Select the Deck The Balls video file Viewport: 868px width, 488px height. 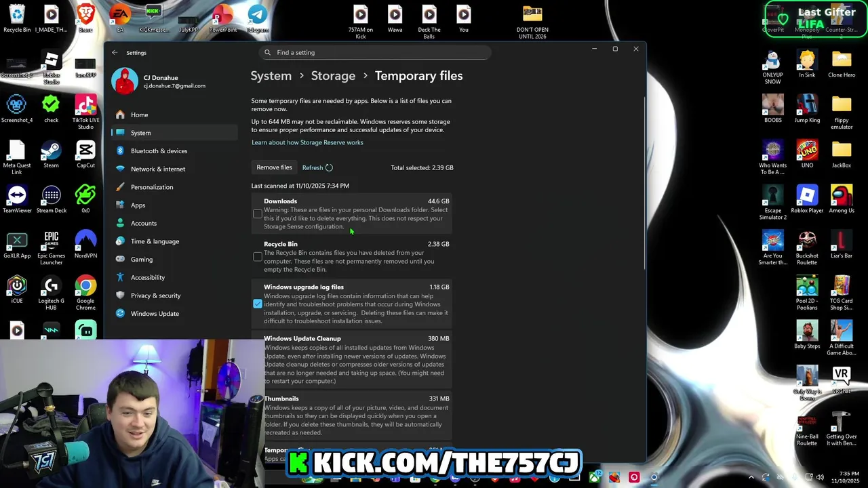click(429, 22)
